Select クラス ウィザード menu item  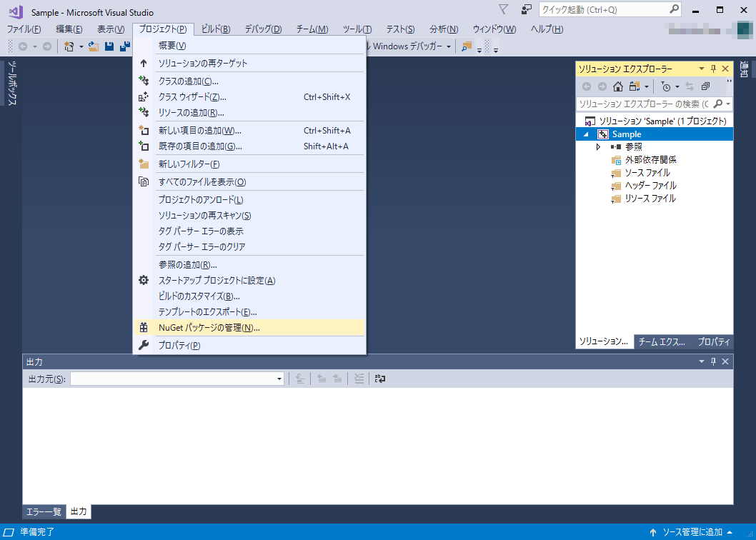point(249,97)
